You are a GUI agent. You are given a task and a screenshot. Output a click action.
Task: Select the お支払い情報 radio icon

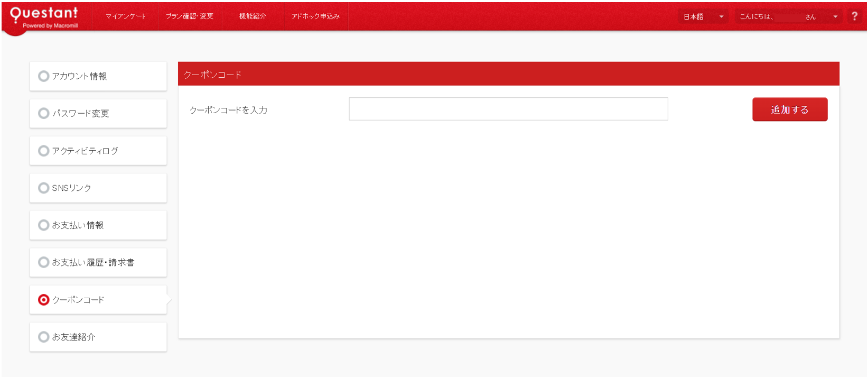pyautogui.click(x=44, y=225)
